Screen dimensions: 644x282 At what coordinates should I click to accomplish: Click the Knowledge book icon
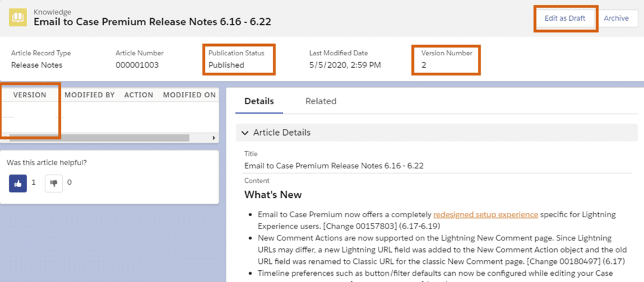(x=18, y=18)
